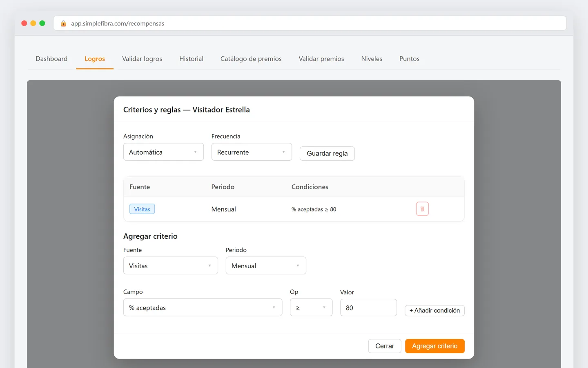Click the macOS yellow minimize button
This screenshot has width=588, height=368.
click(33, 23)
